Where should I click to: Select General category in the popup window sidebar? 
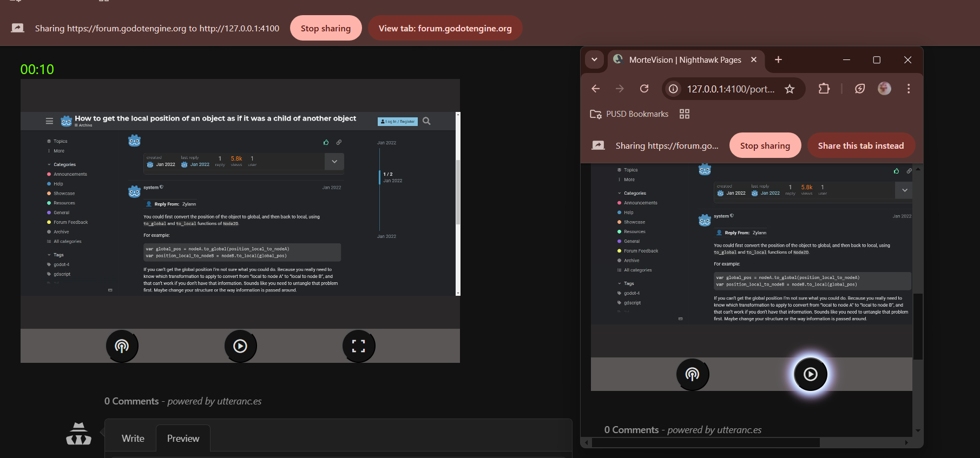pyautogui.click(x=629, y=241)
